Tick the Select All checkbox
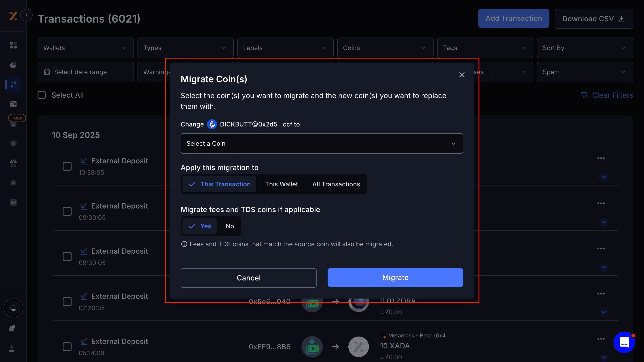The height and width of the screenshot is (362, 644). 42,95
